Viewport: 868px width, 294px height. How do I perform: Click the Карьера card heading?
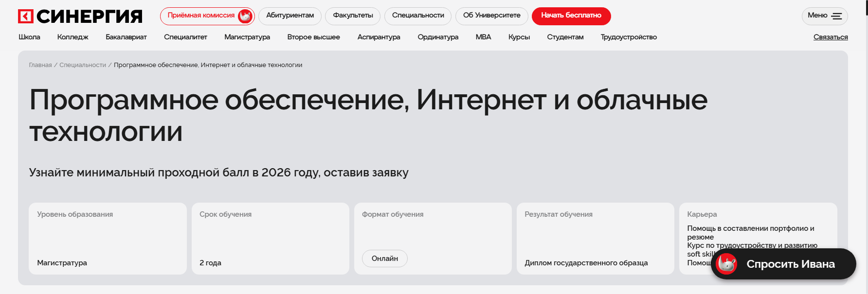(702, 214)
